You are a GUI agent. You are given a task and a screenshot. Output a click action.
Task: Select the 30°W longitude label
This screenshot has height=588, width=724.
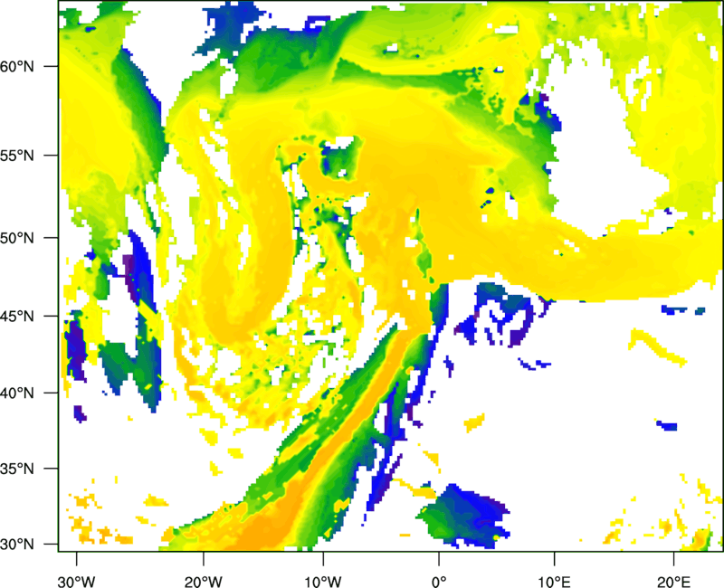point(77,582)
